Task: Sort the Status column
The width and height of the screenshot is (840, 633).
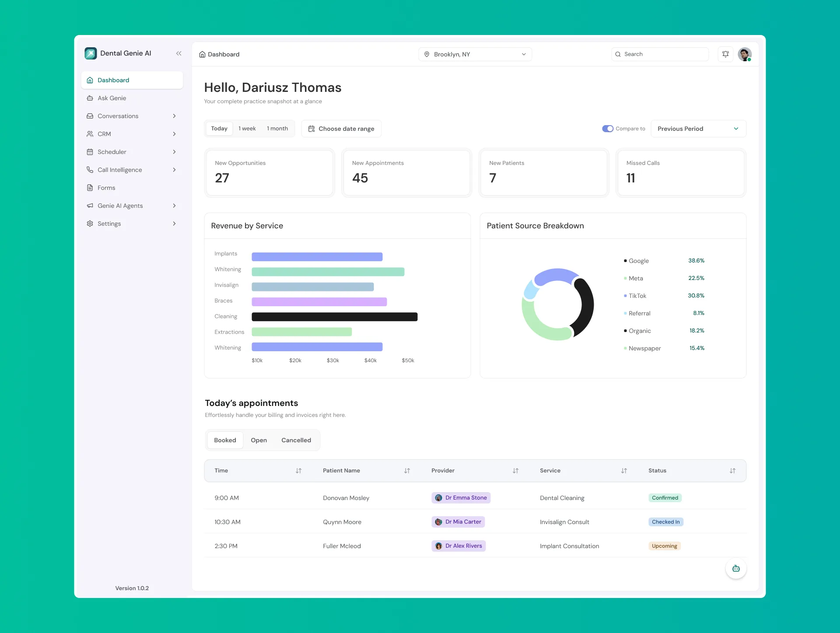Action: [732, 471]
